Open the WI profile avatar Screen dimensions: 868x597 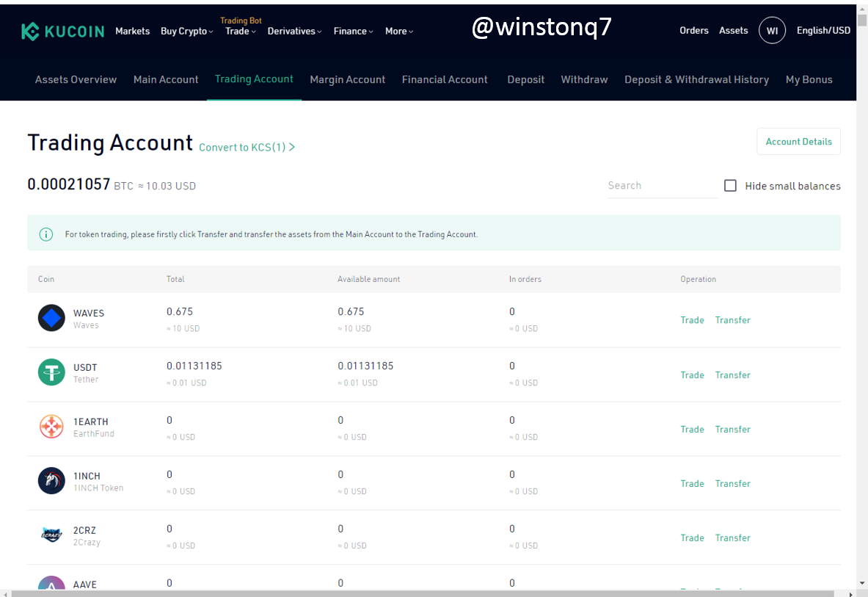point(772,30)
